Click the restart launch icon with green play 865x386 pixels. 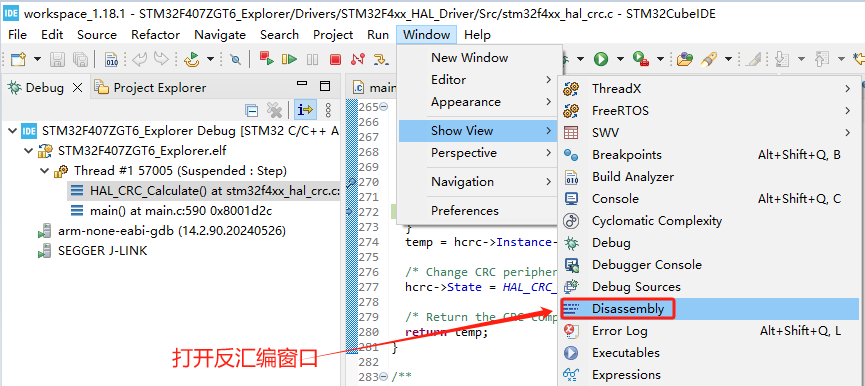191,59
